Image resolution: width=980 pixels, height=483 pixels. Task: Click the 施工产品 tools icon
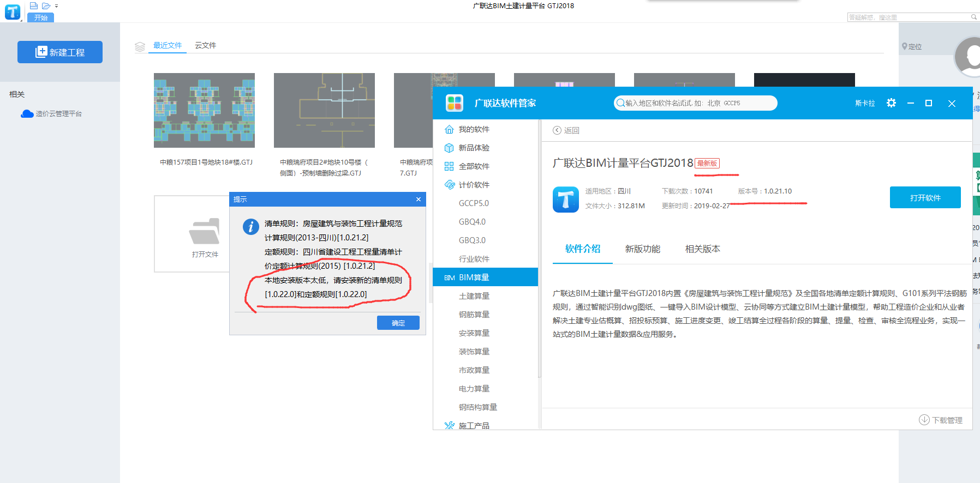(x=449, y=425)
